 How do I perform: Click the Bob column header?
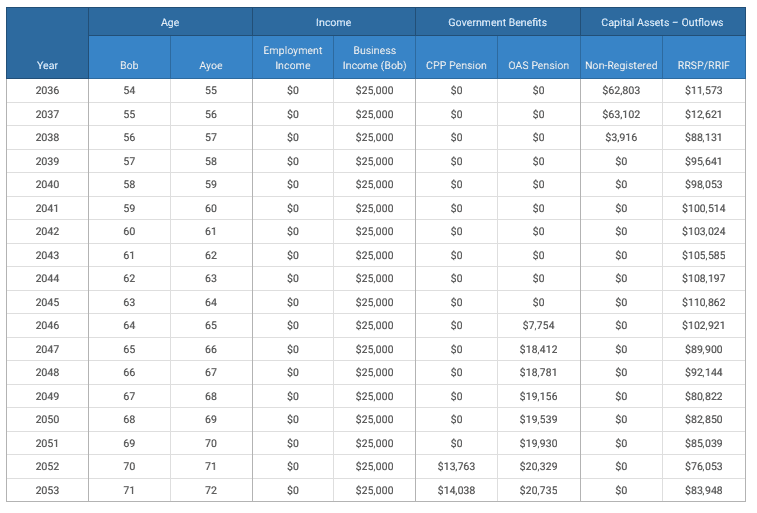tap(129, 66)
